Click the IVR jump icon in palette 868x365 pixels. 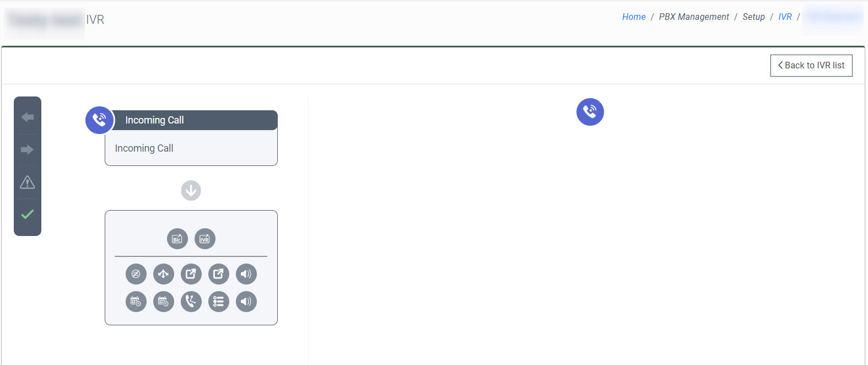(205, 239)
